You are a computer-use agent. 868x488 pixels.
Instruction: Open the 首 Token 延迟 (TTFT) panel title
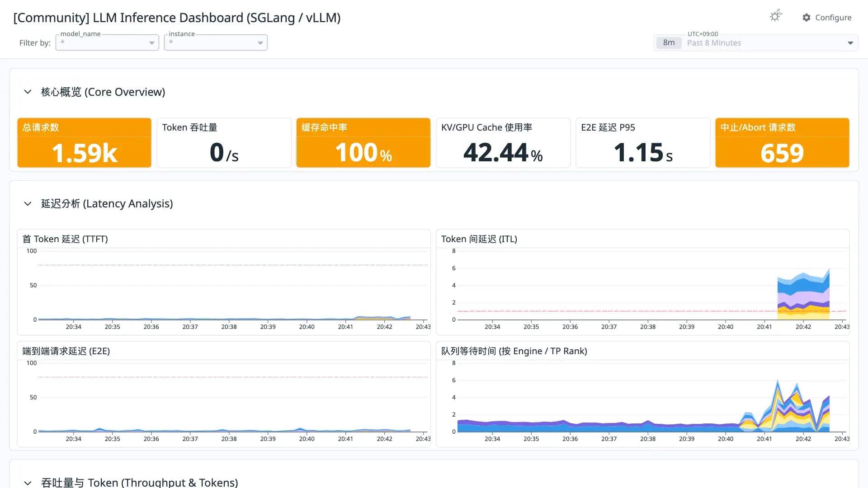65,239
